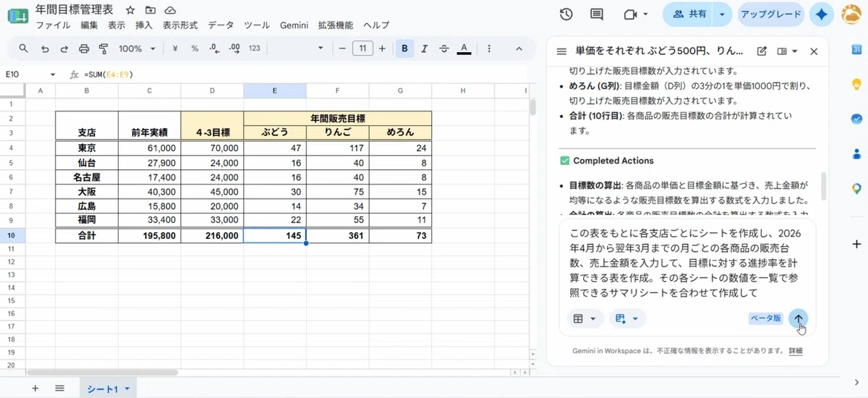868x398 pixels.
Task: Open Google Calendar in side rail
Action: [856, 50]
